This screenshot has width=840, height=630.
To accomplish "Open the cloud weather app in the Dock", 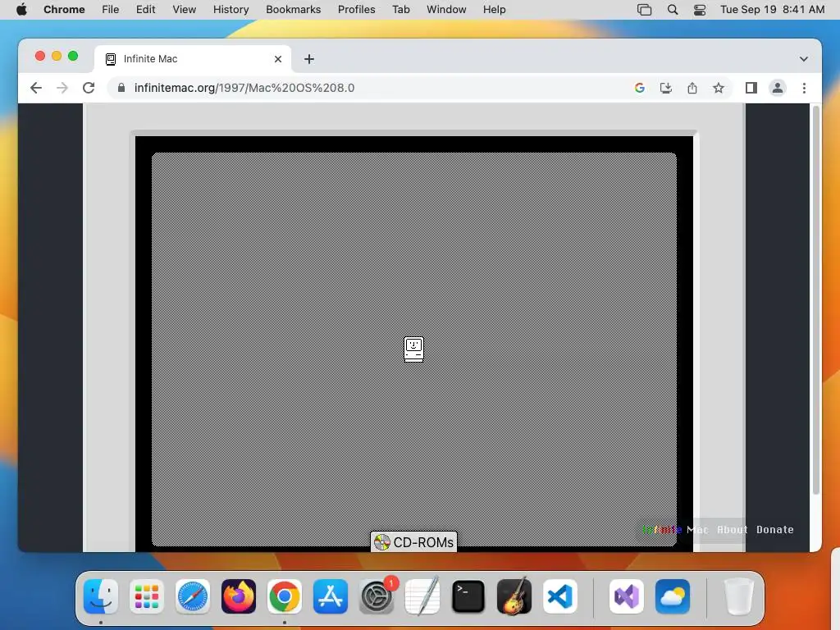I will click(x=673, y=596).
